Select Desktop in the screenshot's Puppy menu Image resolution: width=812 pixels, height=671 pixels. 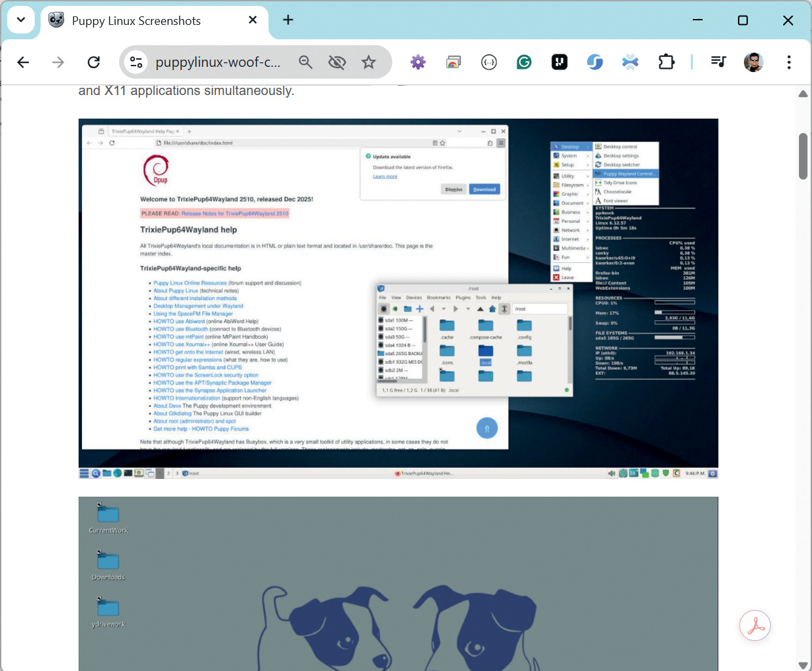[x=571, y=147]
